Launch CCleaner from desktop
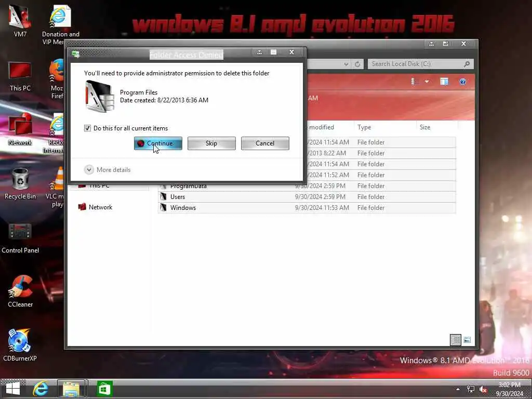 (x=20, y=292)
